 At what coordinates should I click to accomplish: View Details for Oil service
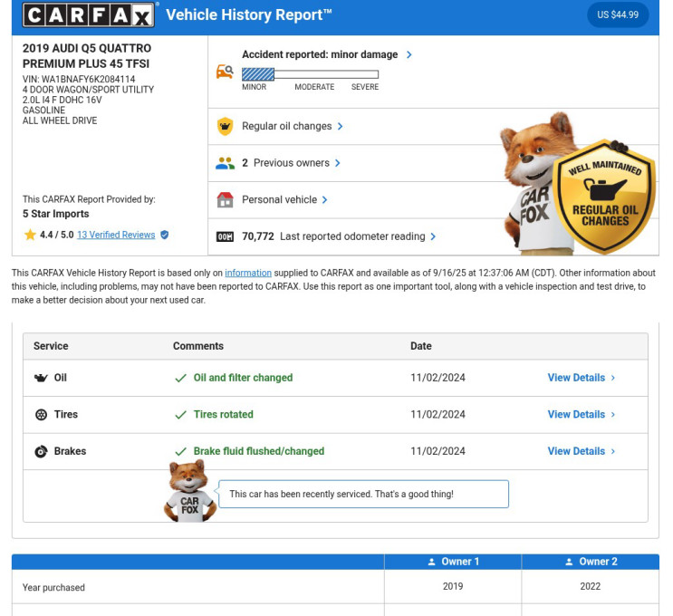(x=581, y=378)
